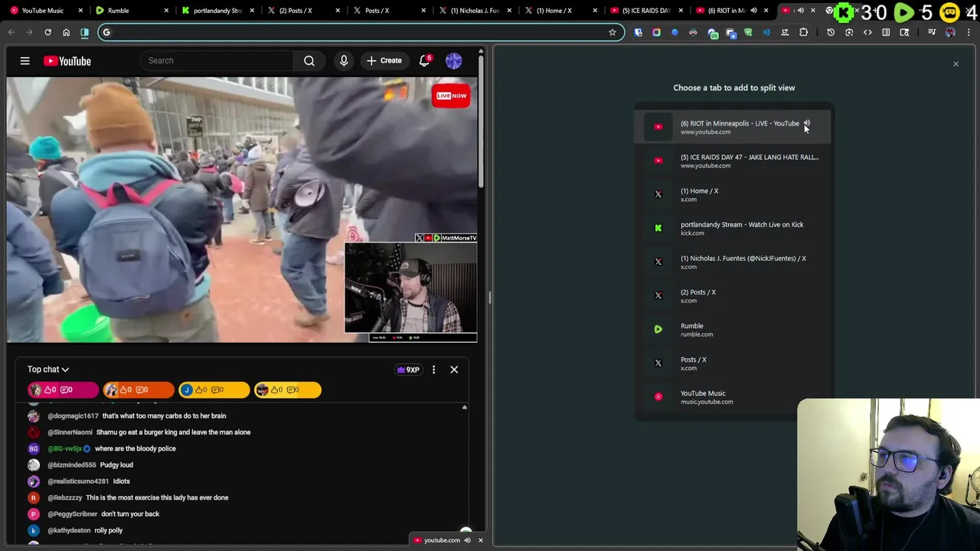The width and height of the screenshot is (980, 551).
Task: Choose Nicholas J. Fuentes X tab for split view
Action: (733, 262)
